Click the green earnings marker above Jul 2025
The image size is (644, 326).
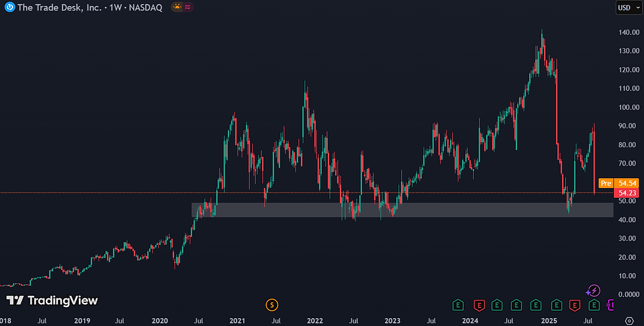tap(594, 305)
